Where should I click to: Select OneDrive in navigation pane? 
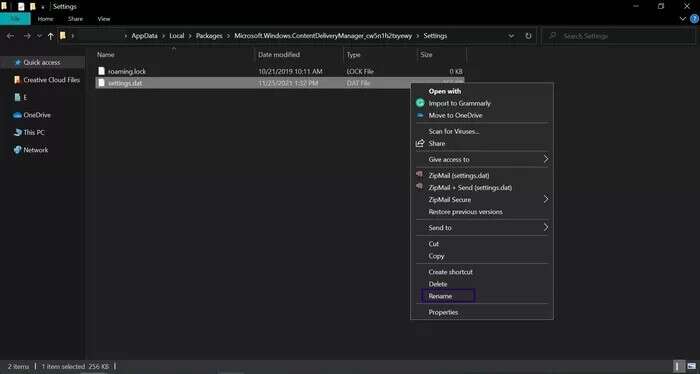[x=32, y=115]
